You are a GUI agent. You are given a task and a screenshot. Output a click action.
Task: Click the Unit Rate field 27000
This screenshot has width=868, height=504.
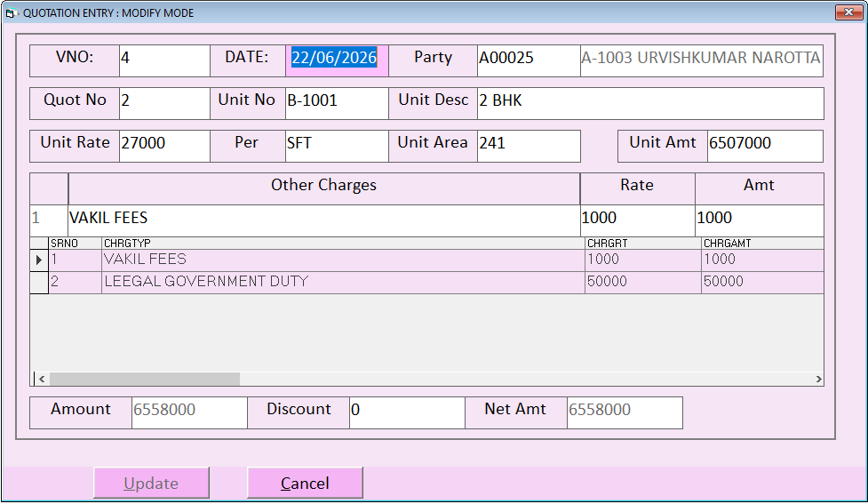coord(164,146)
